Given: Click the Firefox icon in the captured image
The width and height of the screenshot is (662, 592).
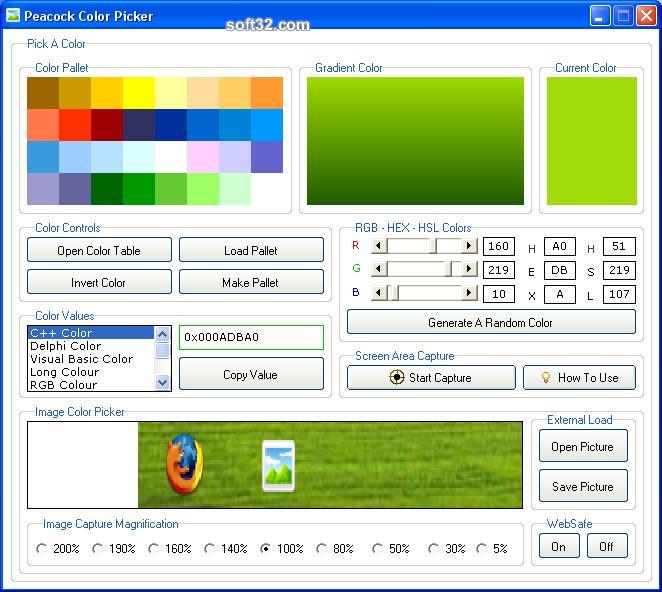Looking at the screenshot, I should [x=184, y=464].
